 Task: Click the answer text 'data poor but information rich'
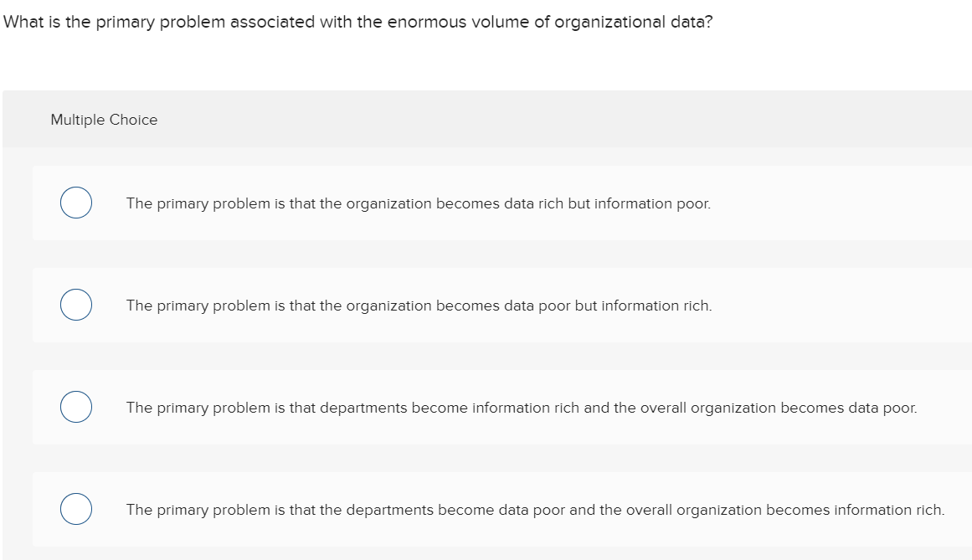click(x=419, y=306)
